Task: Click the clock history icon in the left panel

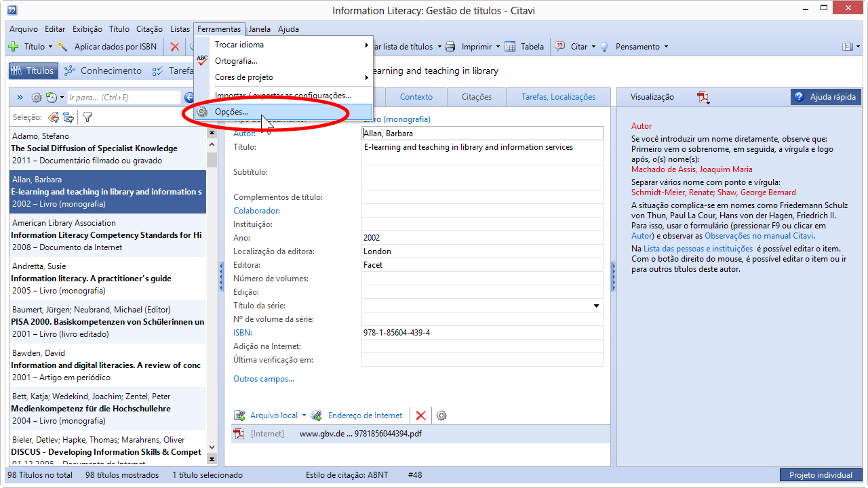Action: (51, 98)
